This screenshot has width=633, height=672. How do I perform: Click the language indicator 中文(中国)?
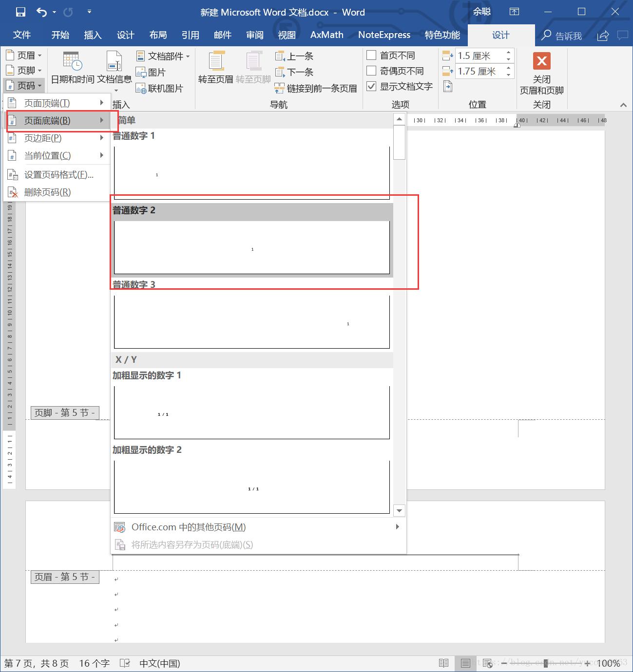160,663
